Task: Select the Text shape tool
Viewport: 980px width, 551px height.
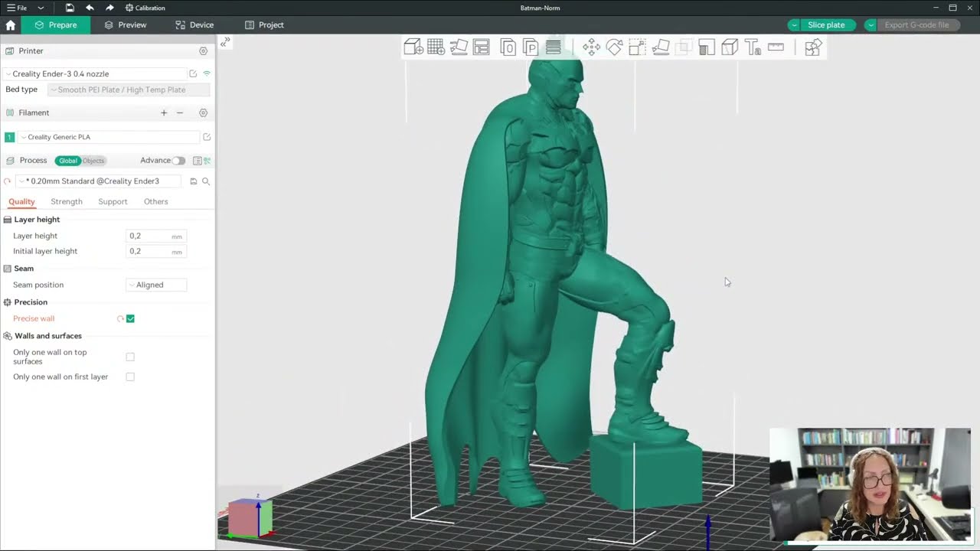Action: tap(753, 47)
